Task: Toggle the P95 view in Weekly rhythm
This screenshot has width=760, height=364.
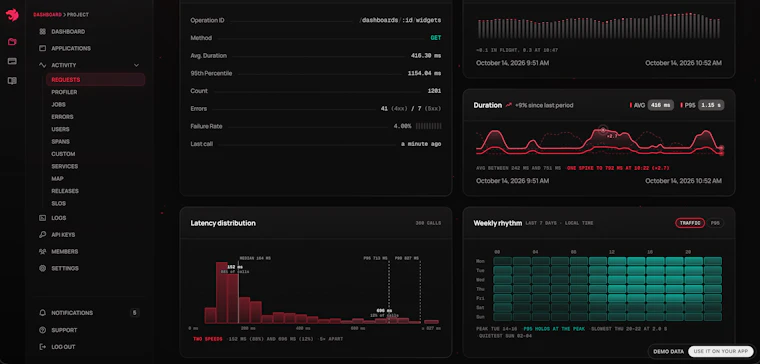Action: (715, 223)
